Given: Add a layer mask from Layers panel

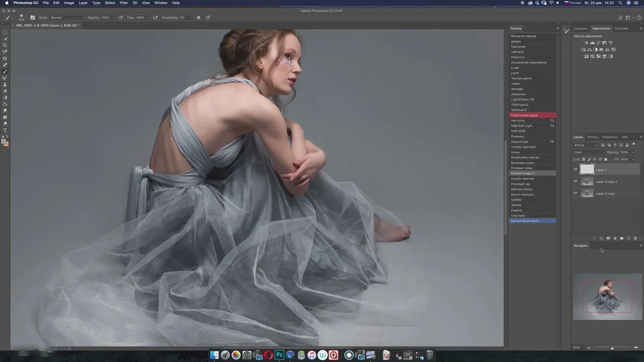Looking at the screenshot, I should pyautogui.click(x=608, y=238).
